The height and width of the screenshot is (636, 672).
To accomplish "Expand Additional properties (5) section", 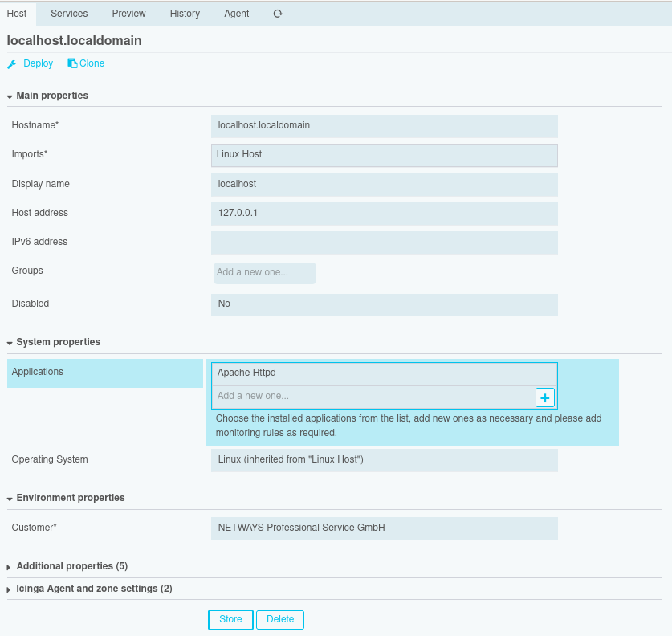I will pos(71,566).
